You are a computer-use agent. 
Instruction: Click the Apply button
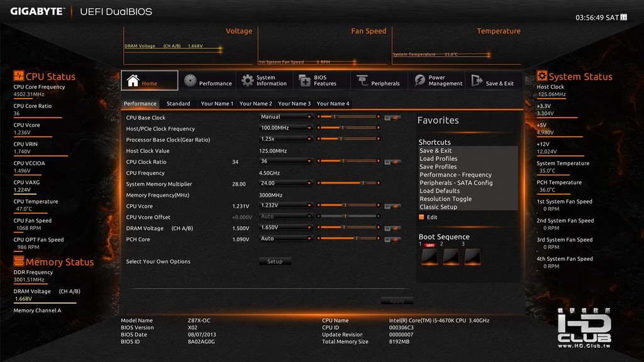click(x=397, y=301)
